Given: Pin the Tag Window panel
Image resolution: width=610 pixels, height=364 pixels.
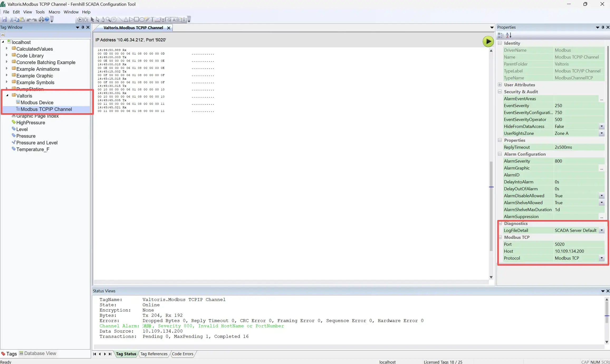Looking at the screenshot, I should click(x=83, y=27).
